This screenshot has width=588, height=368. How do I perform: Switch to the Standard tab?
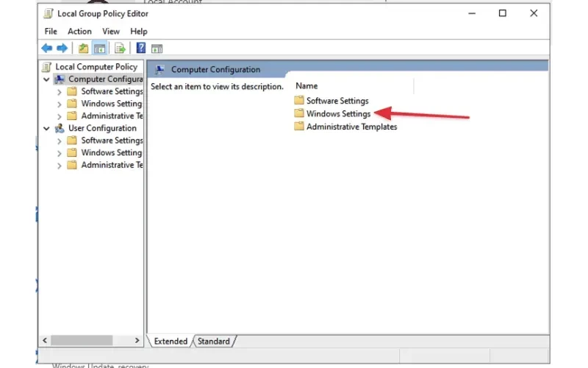click(214, 341)
